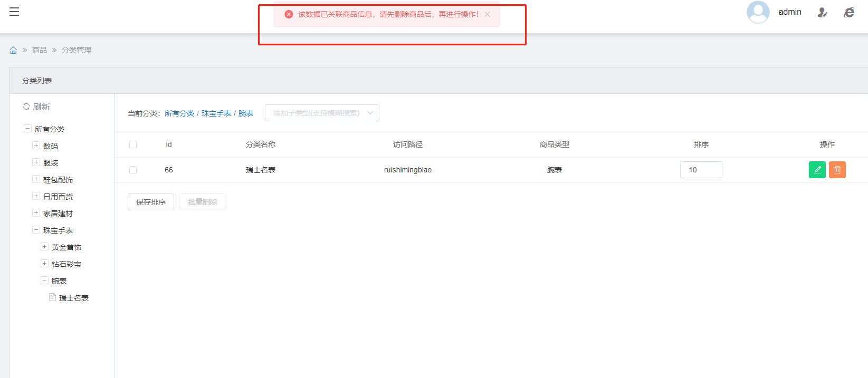Image resolution: width=868 pixels, height=378 pixels.
Task: Click the error icon in the alert message
Action: tap(289, 14)
